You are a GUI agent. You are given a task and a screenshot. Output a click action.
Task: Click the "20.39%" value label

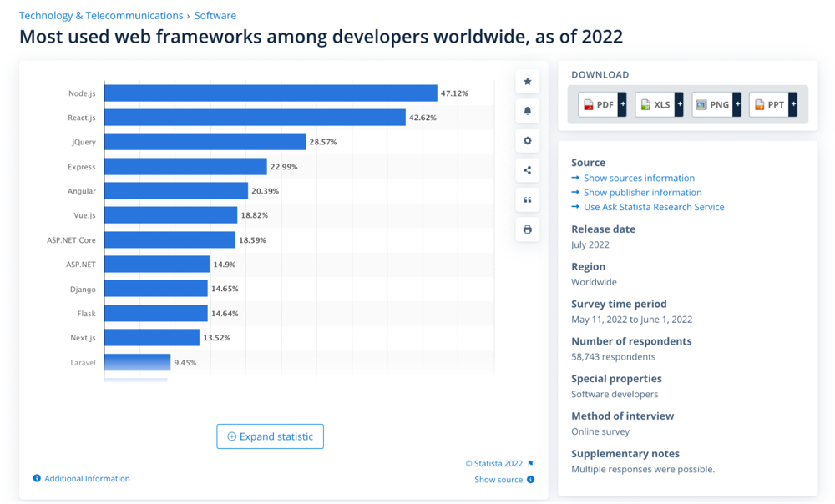coord(266,191)
